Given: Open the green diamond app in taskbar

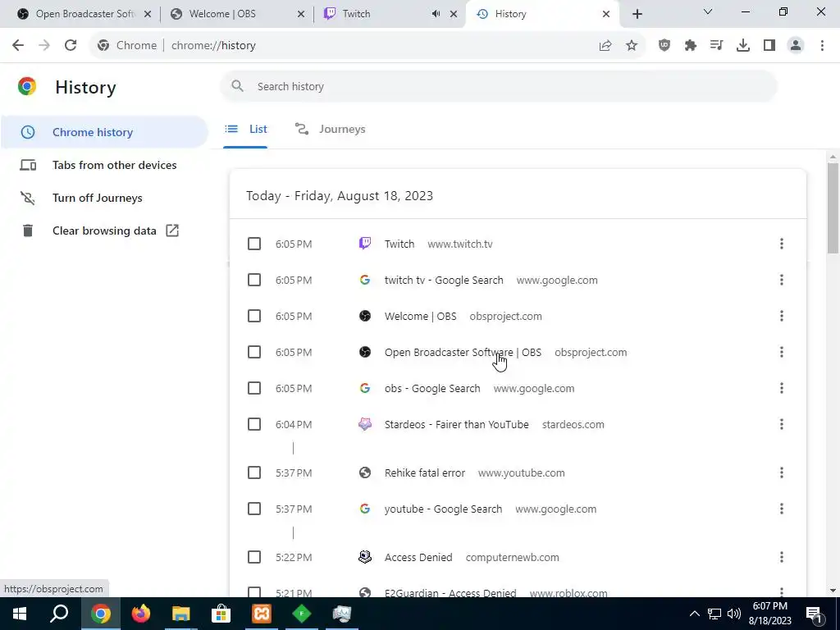Looking at the screenshot, I should tap(302, 614).
